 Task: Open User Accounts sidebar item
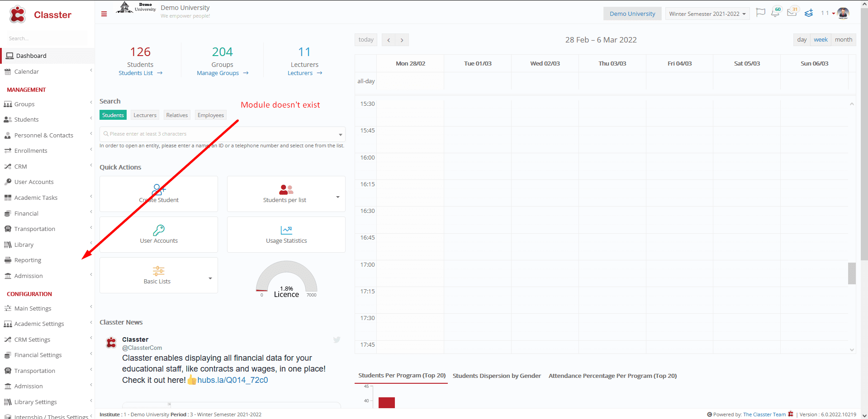[47, 182]
